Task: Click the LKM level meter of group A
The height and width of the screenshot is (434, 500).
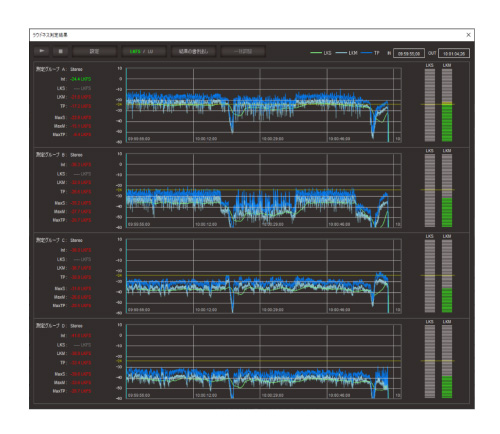Action: pyautogui.click(x=447, y=105)
